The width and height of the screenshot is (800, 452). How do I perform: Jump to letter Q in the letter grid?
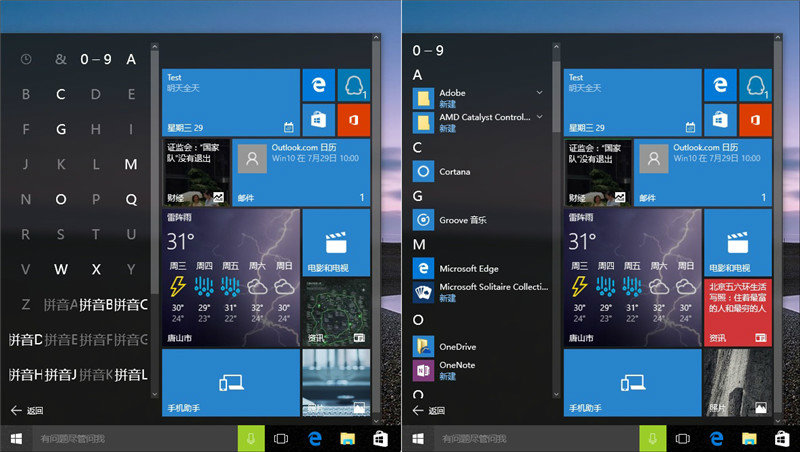pos(131,199)
